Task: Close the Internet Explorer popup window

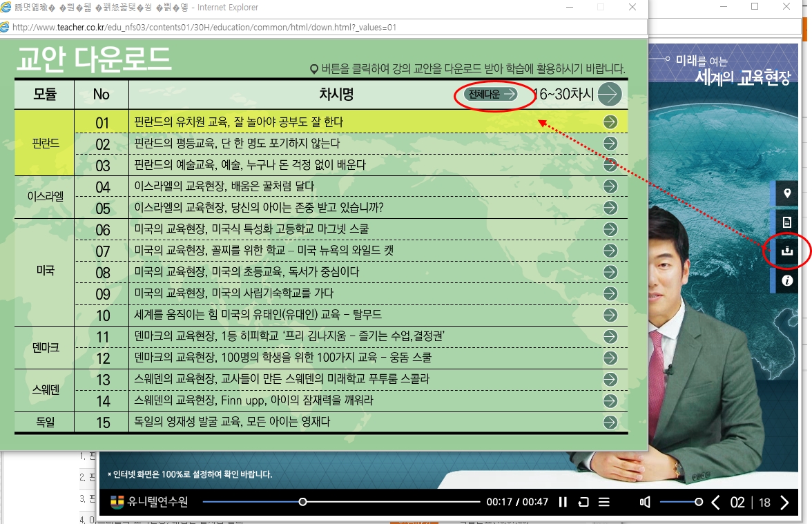Action: [632, 7]
